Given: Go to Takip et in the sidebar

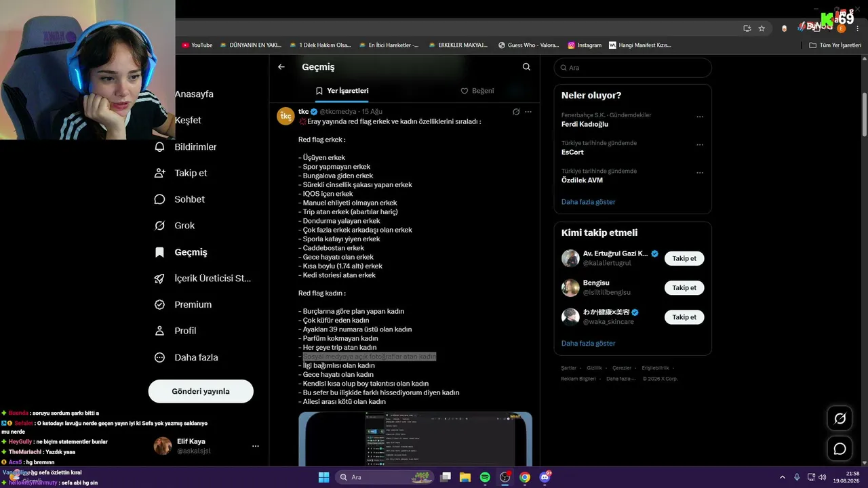Looking at the screenshot, I should pos(181,173).
